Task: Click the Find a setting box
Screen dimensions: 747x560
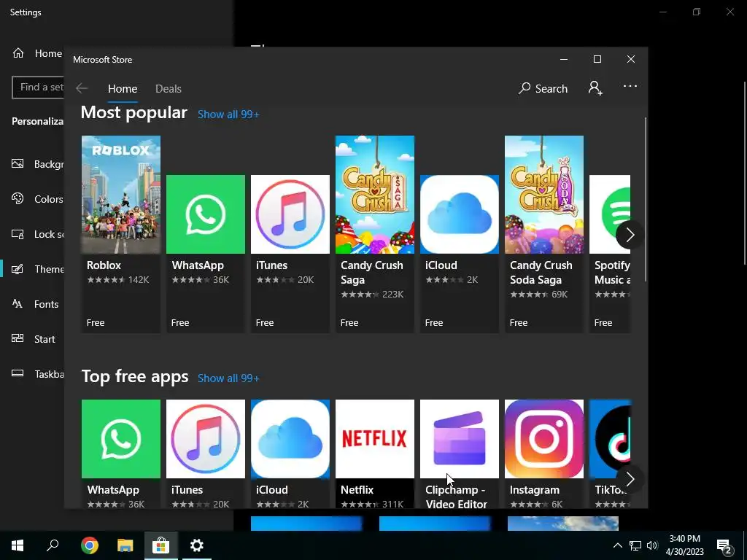Action: click(38, 87)
